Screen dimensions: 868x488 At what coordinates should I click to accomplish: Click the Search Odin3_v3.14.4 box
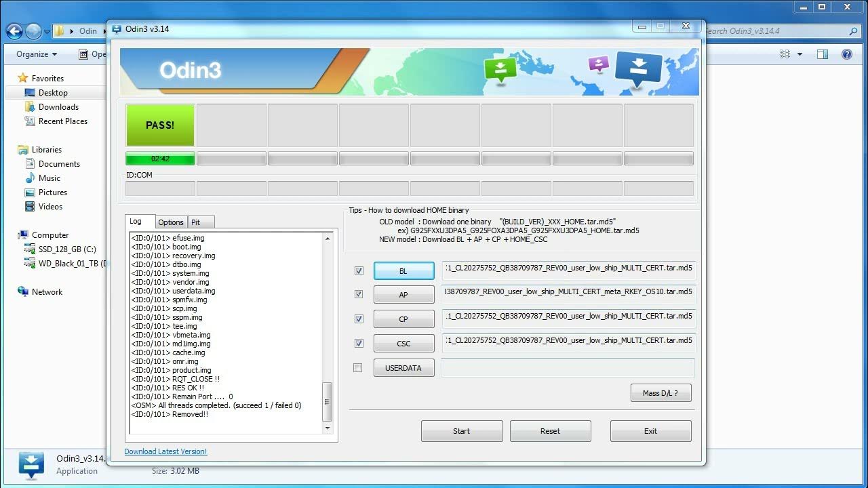(x=782, y=31)
